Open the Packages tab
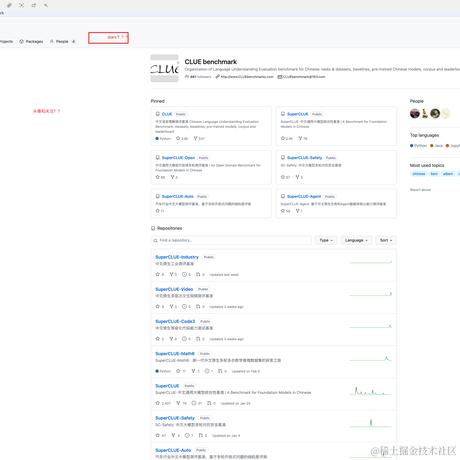Viewport: 460px width, 460px height. pos(31,41)
